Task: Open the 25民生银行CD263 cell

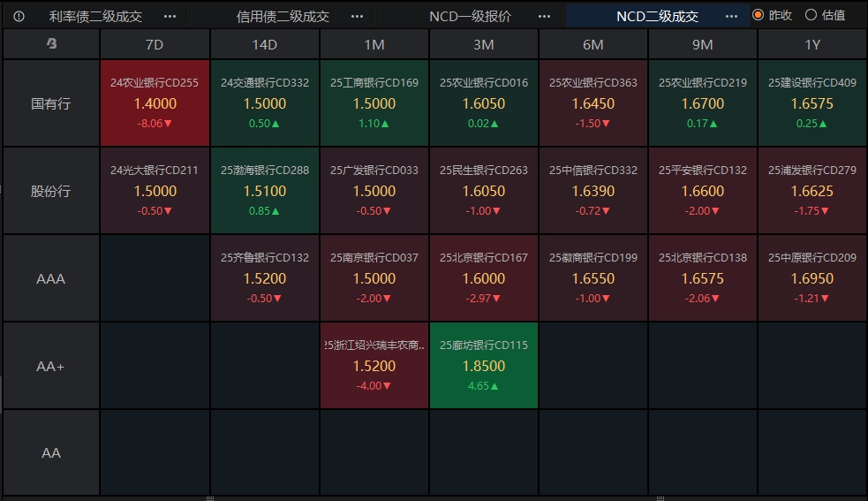Action: click(484, 191)
